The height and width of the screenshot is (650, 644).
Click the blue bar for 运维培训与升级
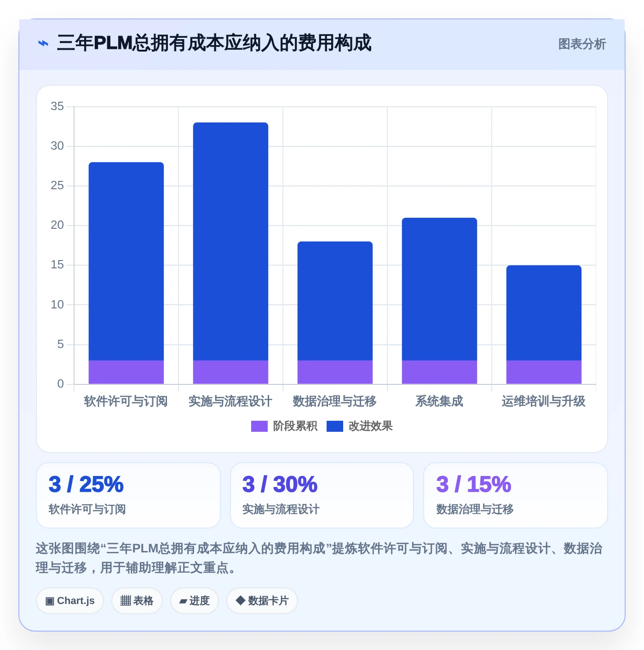[x=544, y=313]
